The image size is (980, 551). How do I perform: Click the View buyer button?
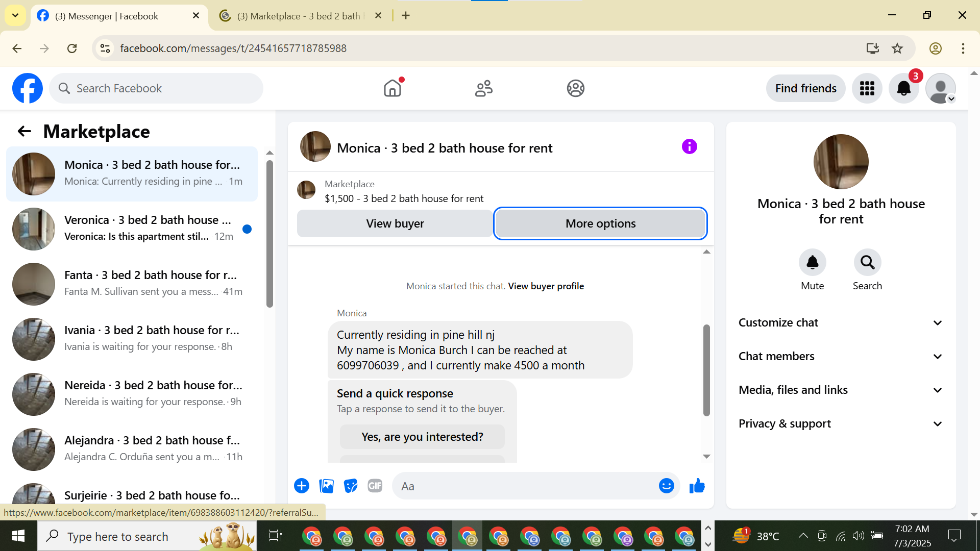point(395,223)
